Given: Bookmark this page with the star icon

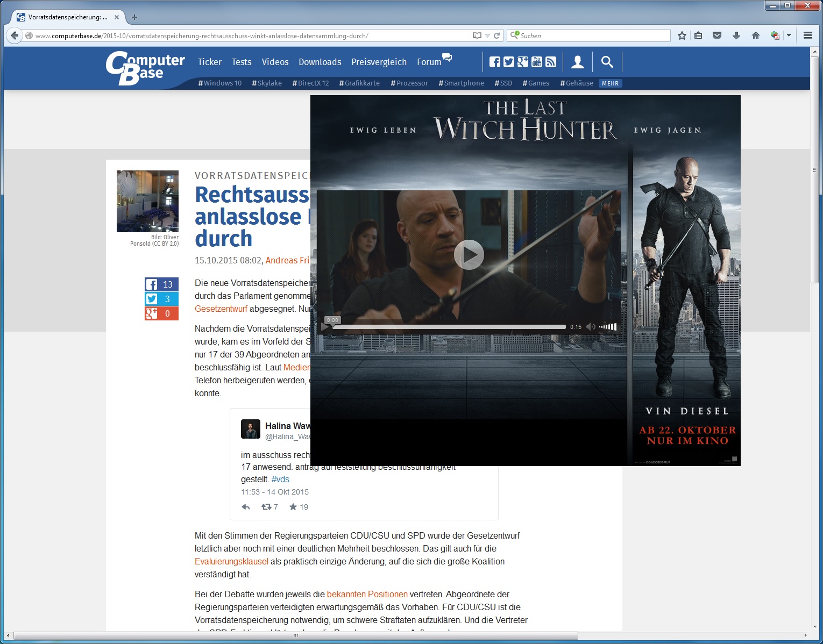Looking at the screenshot, I should [x=682, y=35].
